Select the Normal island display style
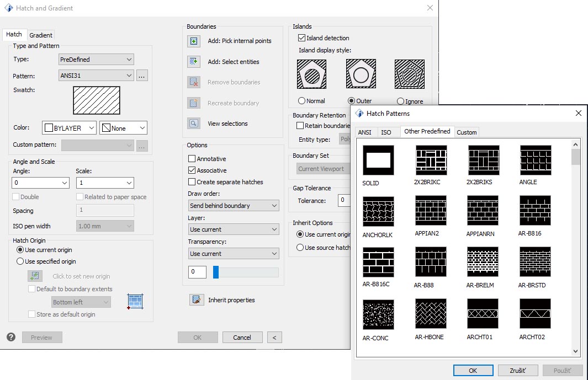 [x=301, y=101]
